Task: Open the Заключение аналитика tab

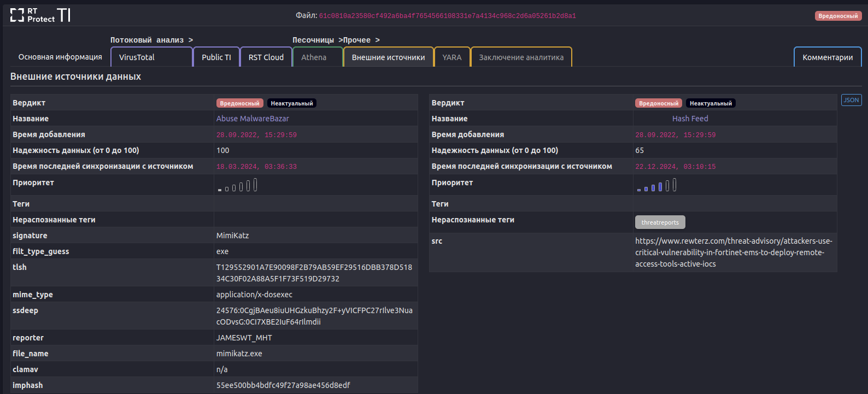Action: [521, 57]
